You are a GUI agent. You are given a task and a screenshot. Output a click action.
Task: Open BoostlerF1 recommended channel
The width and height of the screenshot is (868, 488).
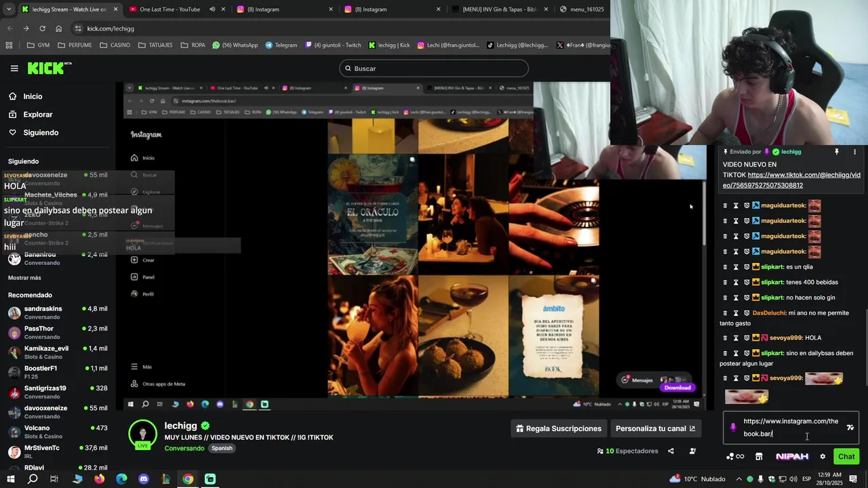pos(58,372)
